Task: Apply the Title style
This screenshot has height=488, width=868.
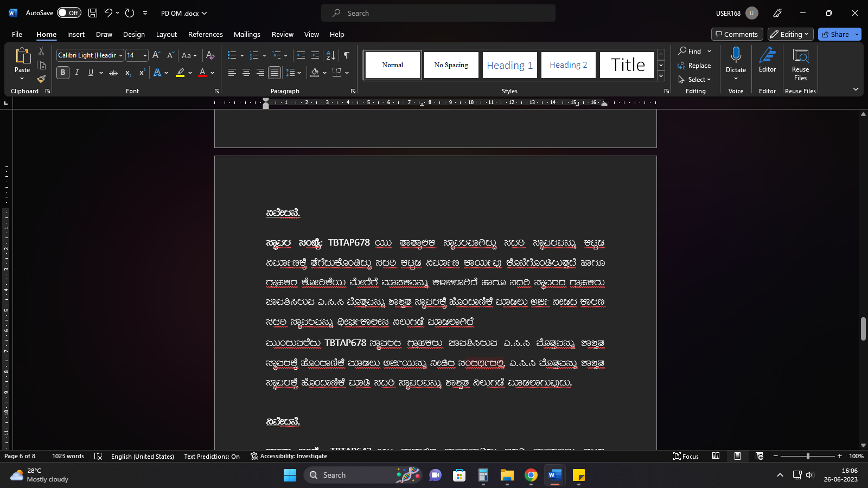Action: [627, 65]
